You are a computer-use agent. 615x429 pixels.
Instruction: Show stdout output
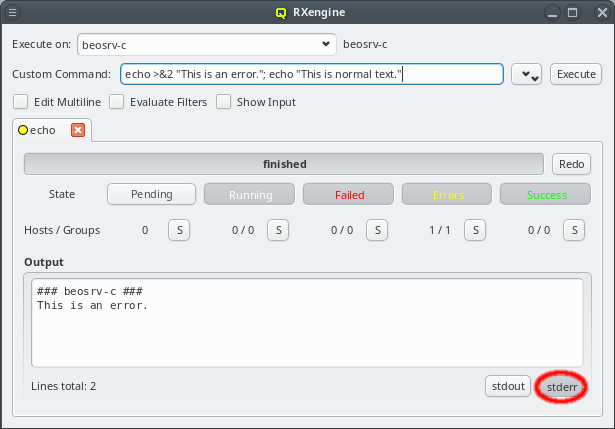pyautogui.click(x=507, y=385)
